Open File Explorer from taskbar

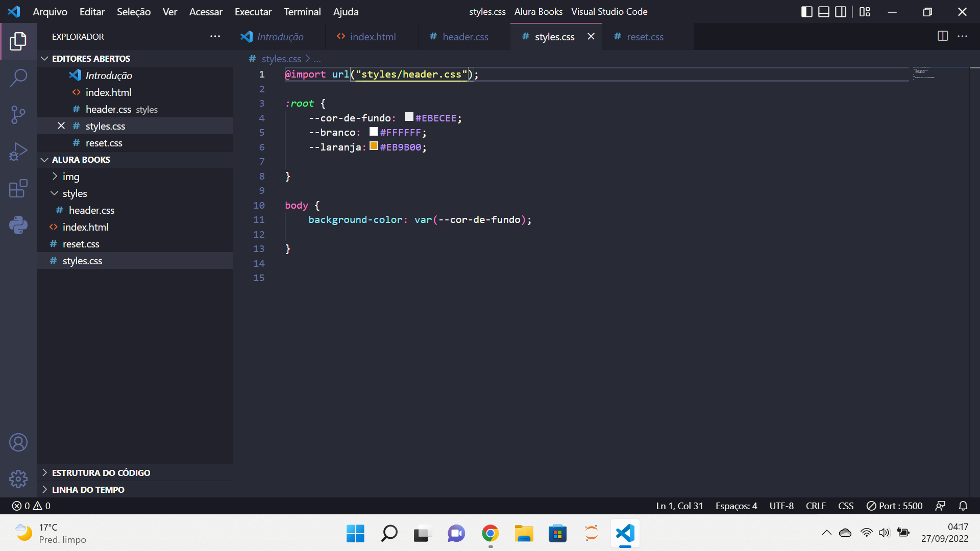524,533
